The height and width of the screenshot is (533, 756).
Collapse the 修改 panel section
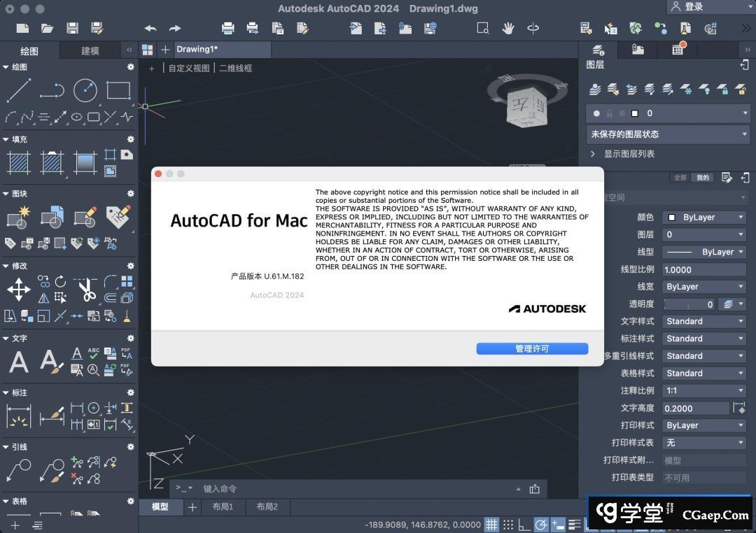click(x=6, y=266)
